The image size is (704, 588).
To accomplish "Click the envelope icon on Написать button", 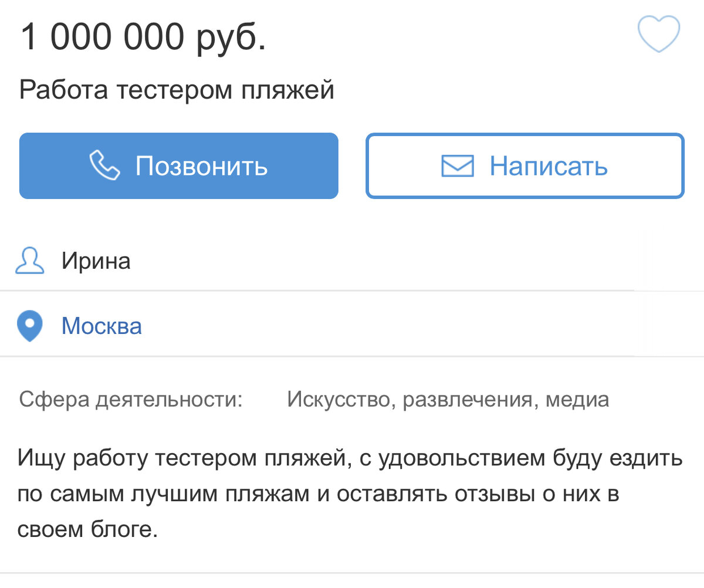I will (x=458, y=166).
